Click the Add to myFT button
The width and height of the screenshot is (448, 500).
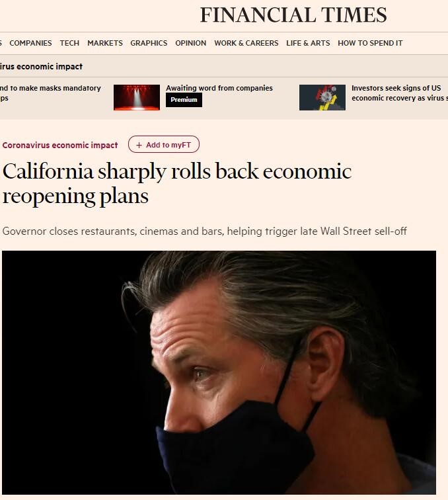tap(164, 144)
